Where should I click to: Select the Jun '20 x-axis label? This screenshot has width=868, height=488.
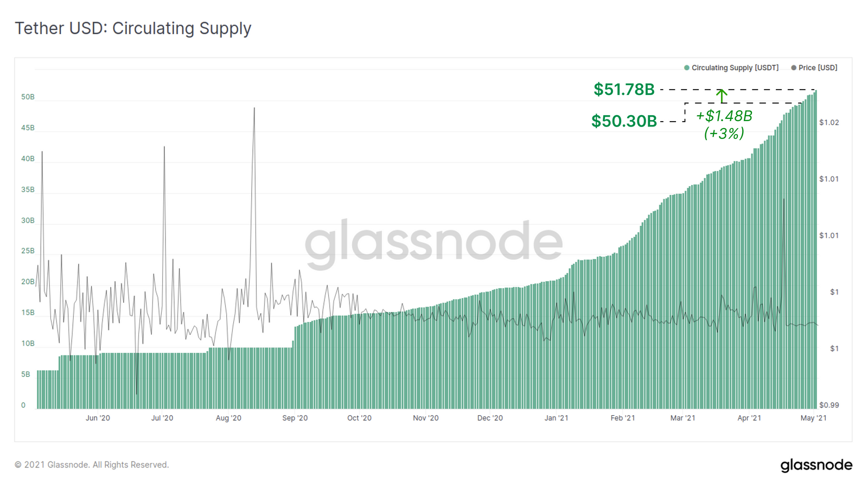[x=98, y=418]
